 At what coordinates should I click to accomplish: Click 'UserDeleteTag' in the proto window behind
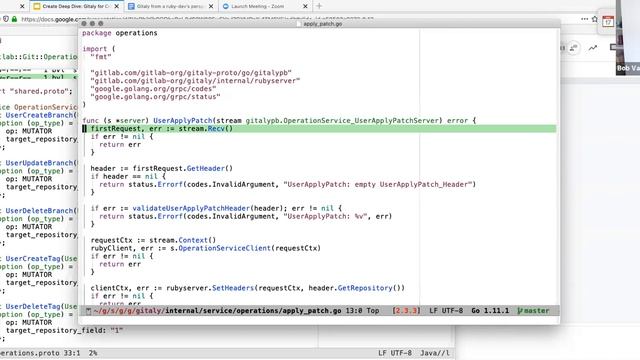pyautogui.click(x=34, y=306)
